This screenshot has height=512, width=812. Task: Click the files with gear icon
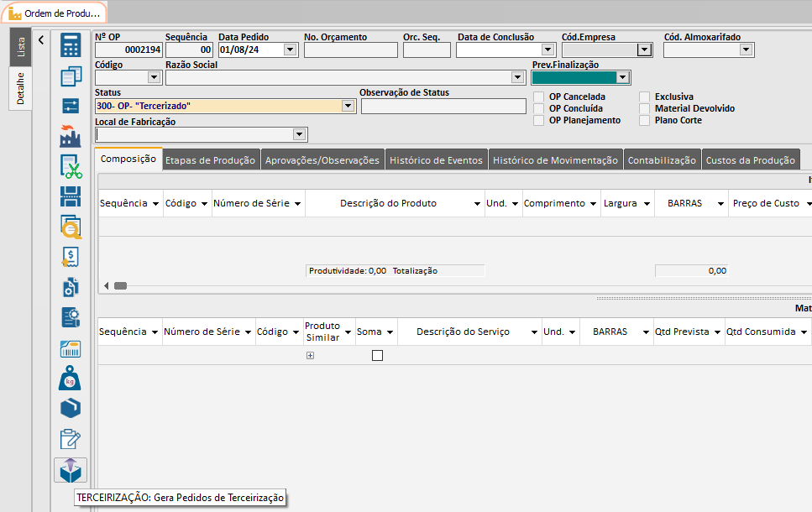tap(71, 287)
